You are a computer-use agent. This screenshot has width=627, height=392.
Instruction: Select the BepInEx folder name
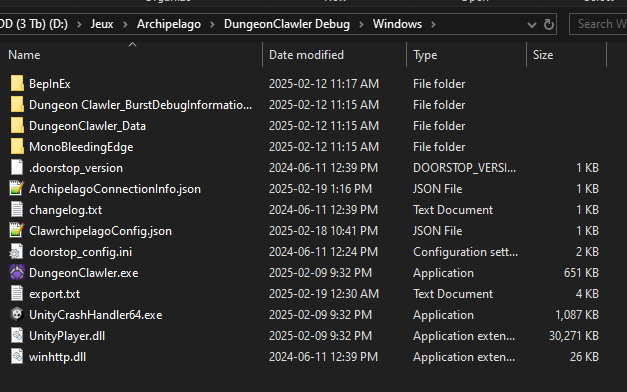[50, 84]
